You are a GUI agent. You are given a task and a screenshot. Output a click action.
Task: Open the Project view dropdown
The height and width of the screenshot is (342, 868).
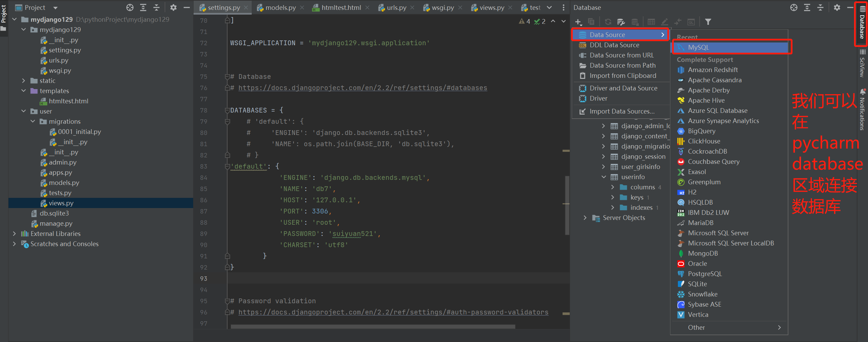[55, 8]
